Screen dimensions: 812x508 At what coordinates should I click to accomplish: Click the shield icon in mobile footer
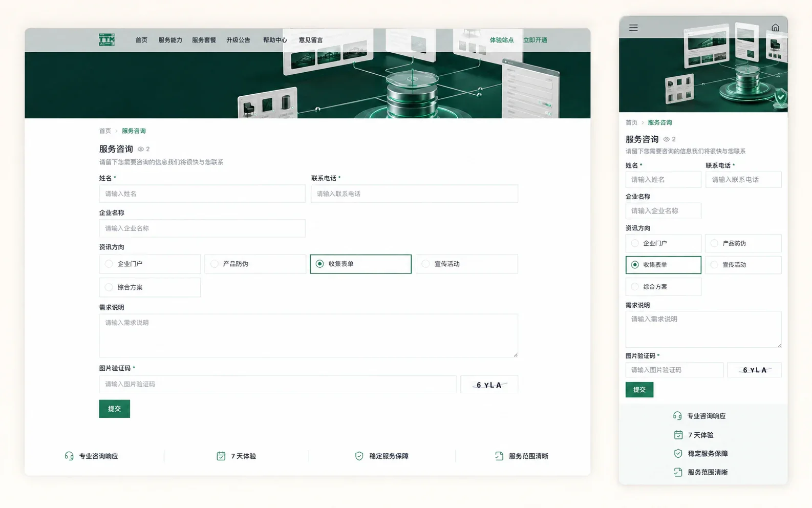[678, 453]
